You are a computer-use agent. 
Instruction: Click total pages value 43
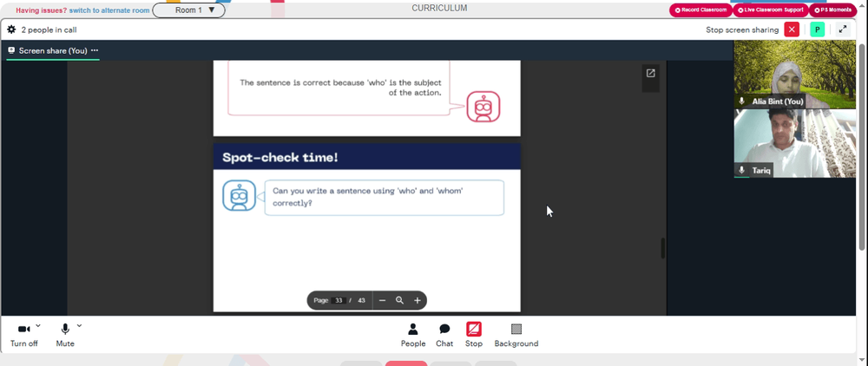point(361,300)
